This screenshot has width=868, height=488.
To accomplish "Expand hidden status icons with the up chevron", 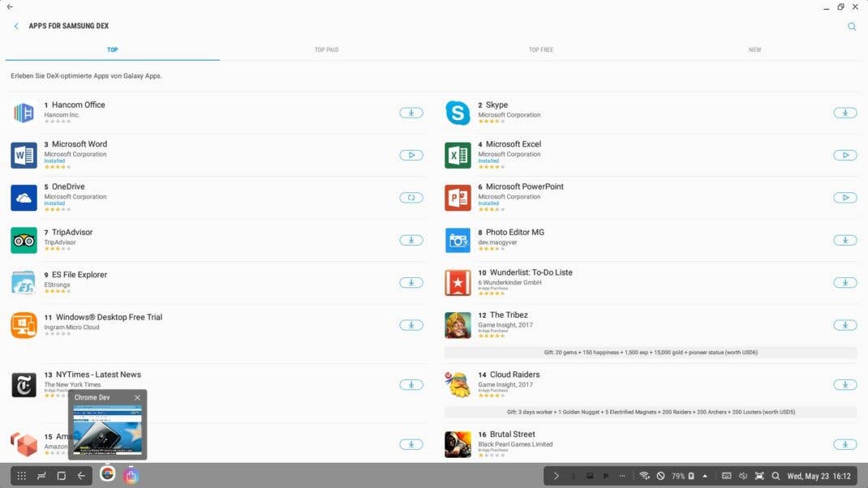I will click(x=703, y=476).
